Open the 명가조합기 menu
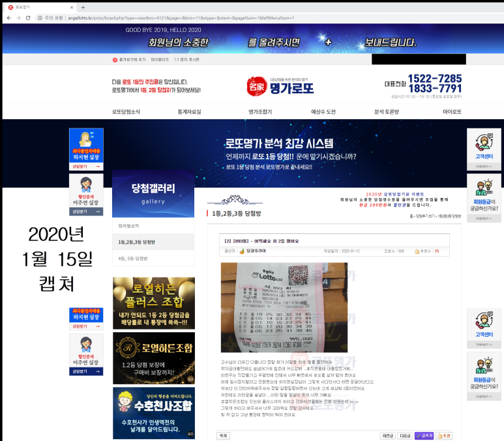This screenshot has height=441, width=504. (260, 112)
